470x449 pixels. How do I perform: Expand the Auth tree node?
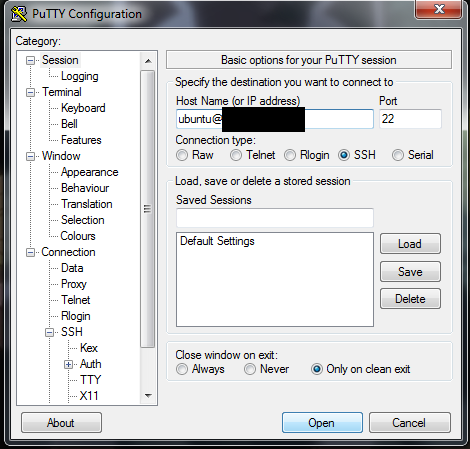pyautogui.click(x=68, y=364)
